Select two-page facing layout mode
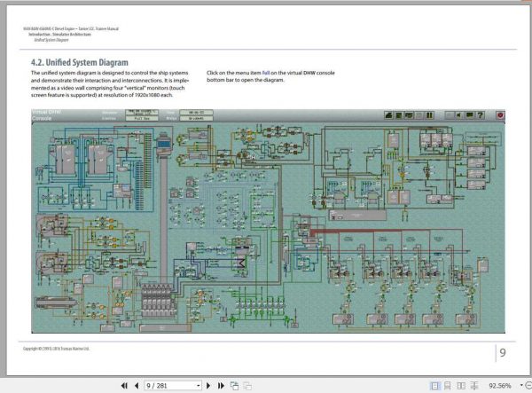 (461, 386)
